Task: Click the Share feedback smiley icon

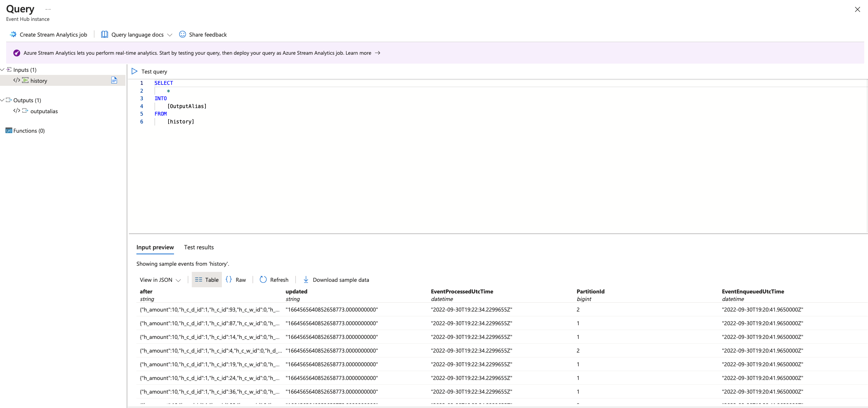Action: [x=183, y=35]
